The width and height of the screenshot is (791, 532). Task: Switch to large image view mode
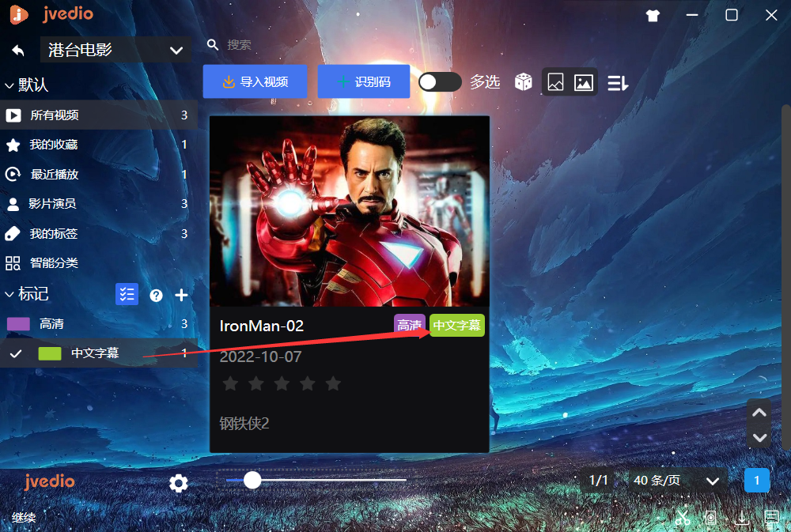point(584,82)
